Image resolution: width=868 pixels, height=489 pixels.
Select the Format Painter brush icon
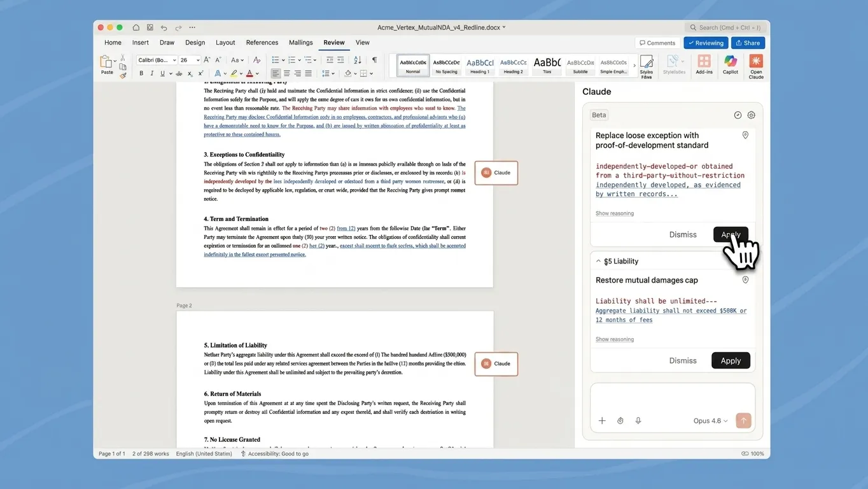click(123, 75)
